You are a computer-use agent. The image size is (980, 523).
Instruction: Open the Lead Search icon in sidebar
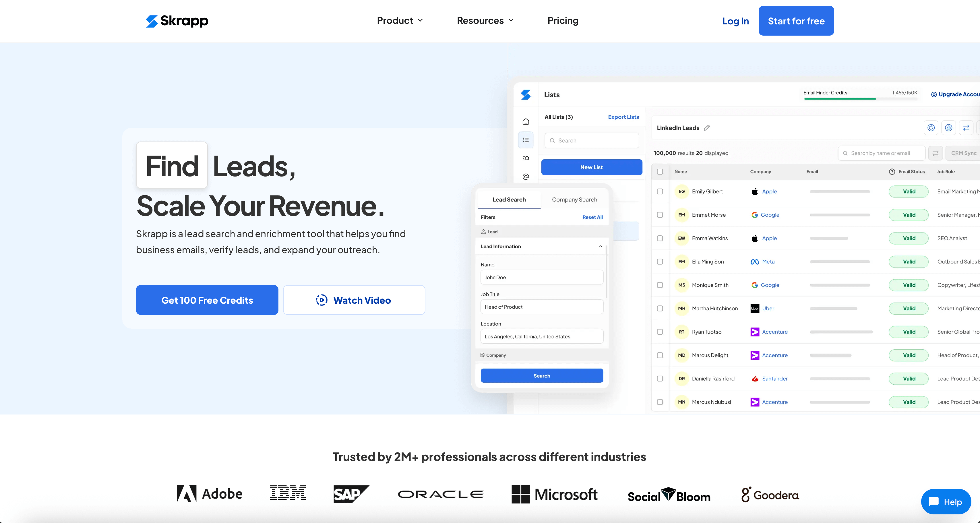pyautogui.click(x=526, y=158)
